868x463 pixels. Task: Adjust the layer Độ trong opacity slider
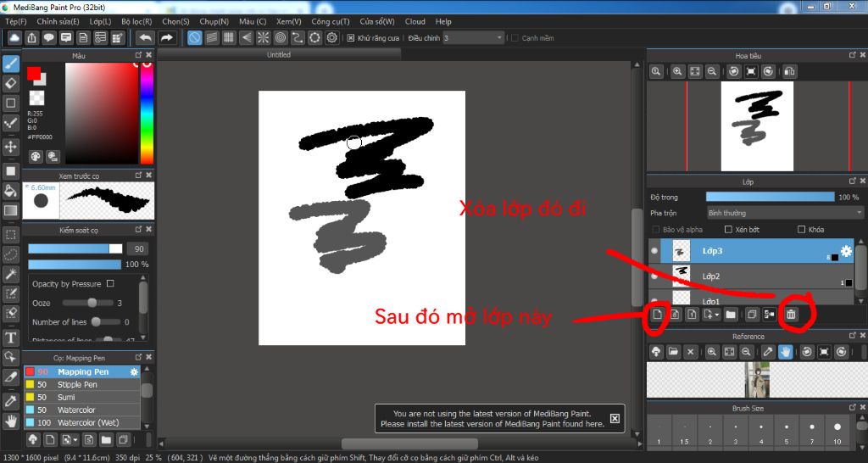770,198
